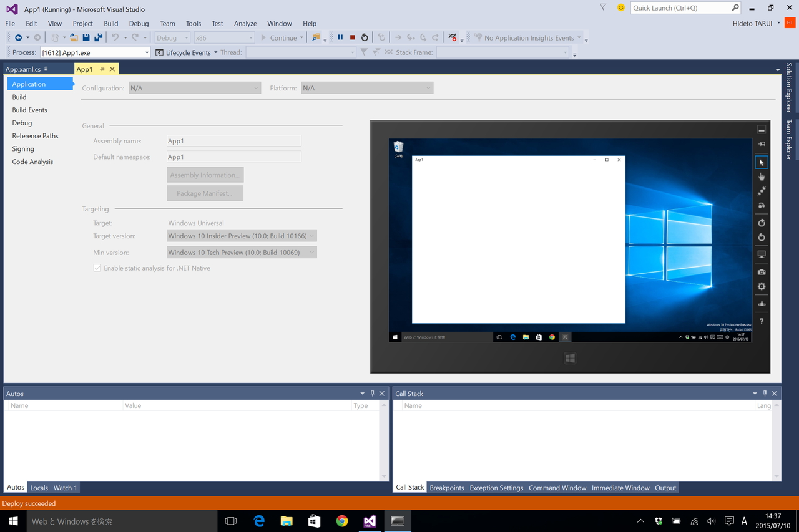Fit emulator to screen with monitor icon
The width and height of the screenshot is (799, 532).
(x=761, y=254)
